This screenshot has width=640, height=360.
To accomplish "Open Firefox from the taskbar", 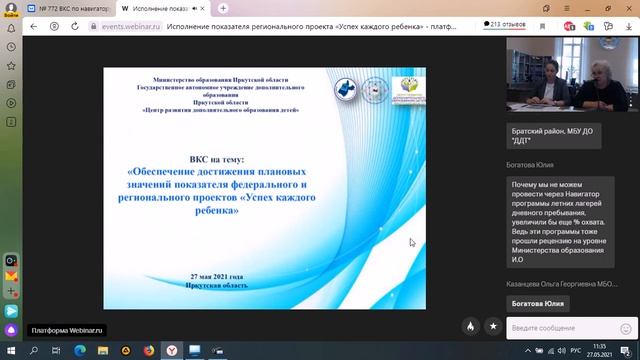I will click(149, 350).
